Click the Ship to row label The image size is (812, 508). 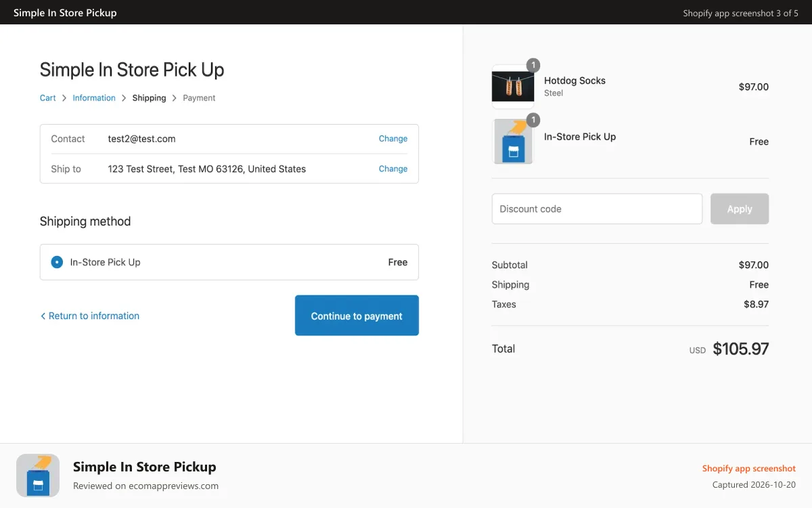(66, 169)
